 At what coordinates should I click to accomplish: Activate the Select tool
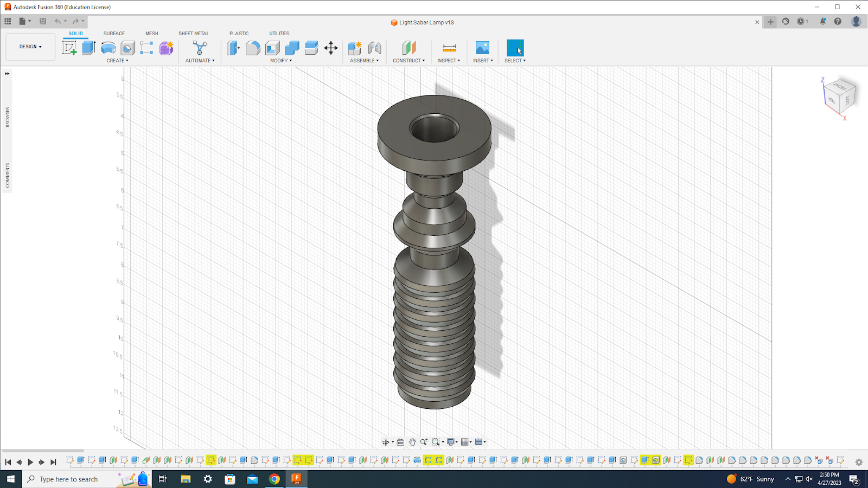pos(515,48)
